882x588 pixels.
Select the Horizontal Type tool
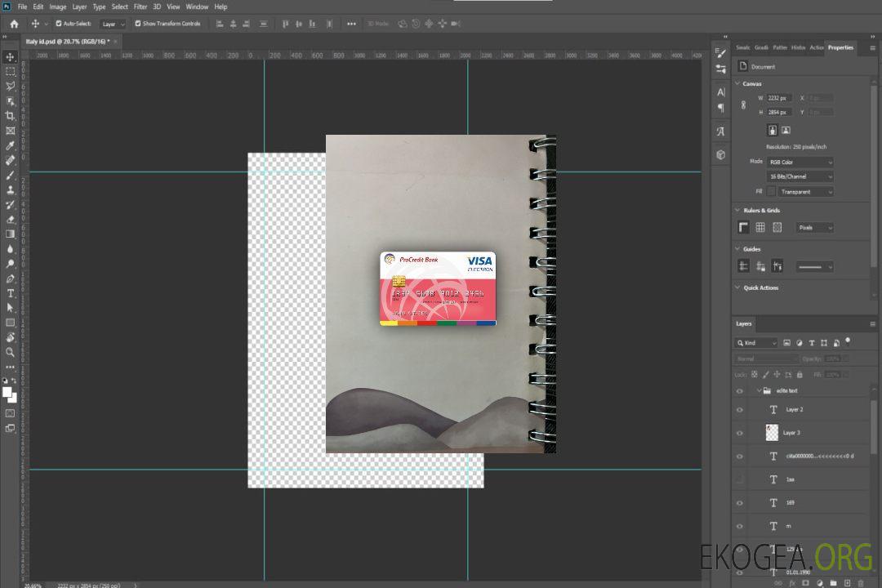click(x=11, y=292)
